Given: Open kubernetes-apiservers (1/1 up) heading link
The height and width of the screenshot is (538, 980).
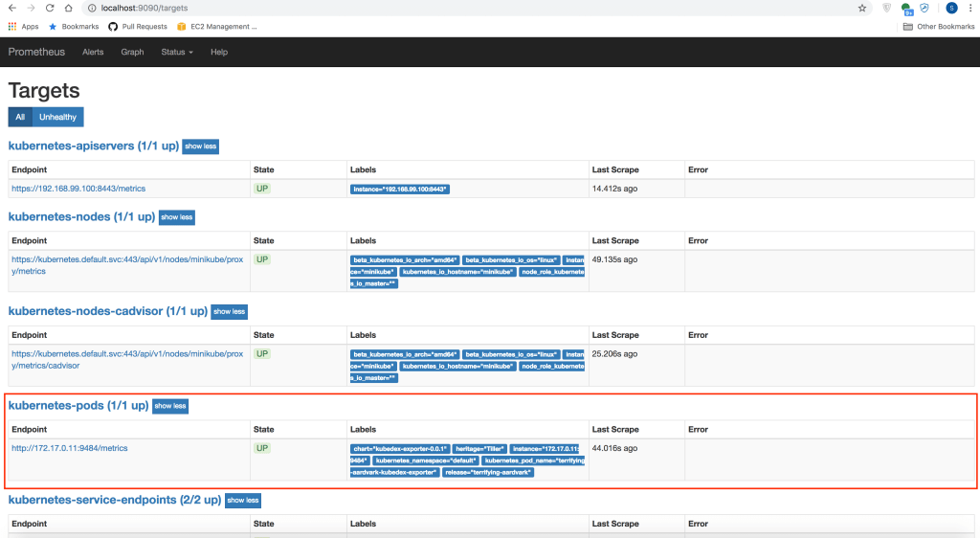Looking at the screenshot, I should click(x=94, y=146).
